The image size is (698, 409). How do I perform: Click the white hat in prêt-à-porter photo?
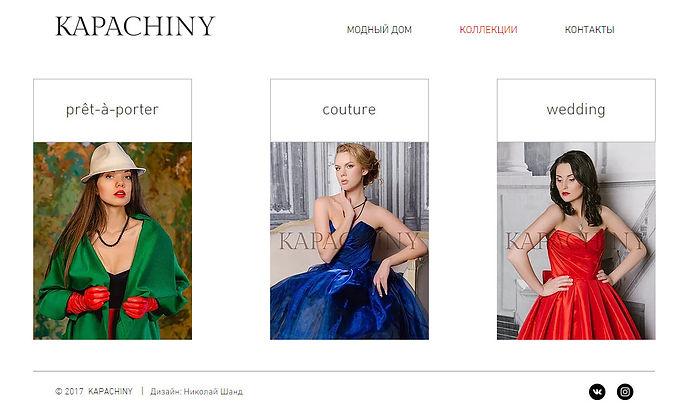(x=112, y=162)
